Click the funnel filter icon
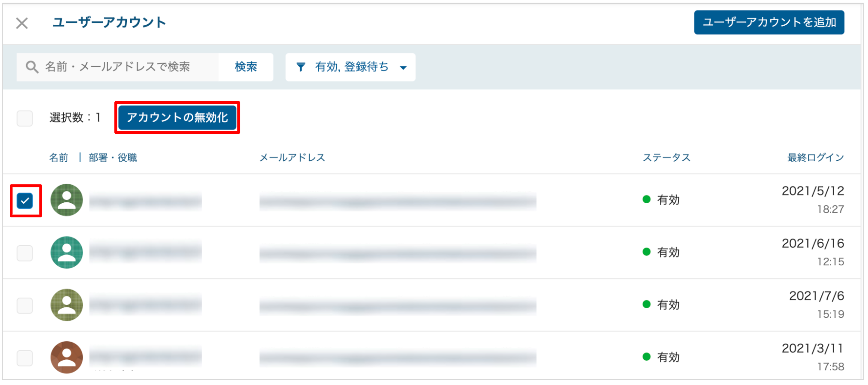 pyautogui.click(x=301, y=67)
